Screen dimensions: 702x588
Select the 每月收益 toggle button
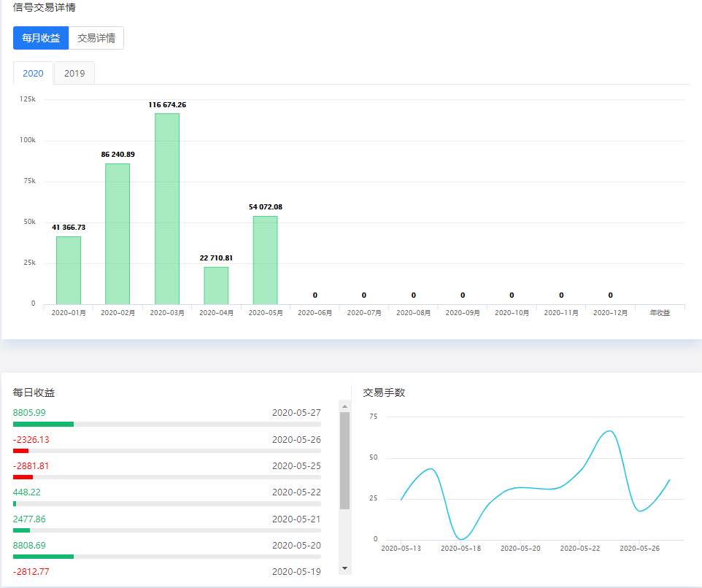(x=41, y=38)
